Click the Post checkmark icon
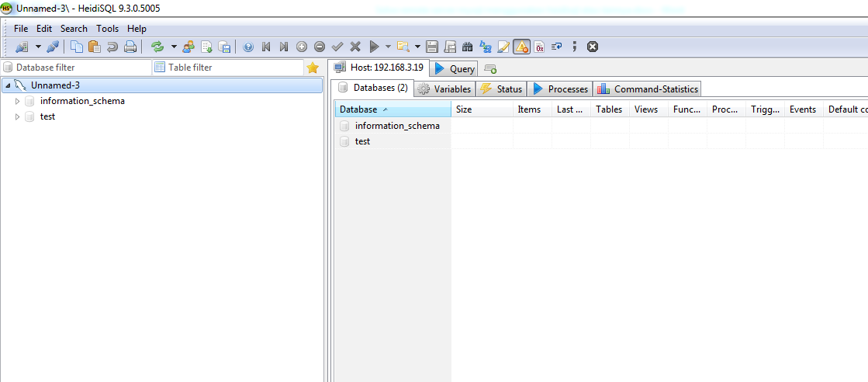 point(337,47)
